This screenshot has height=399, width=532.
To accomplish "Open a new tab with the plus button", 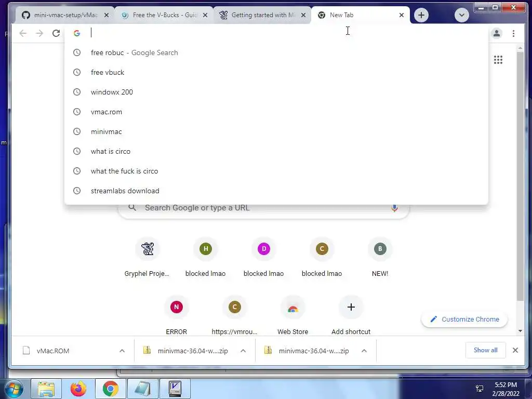I will tap(421, 15).
